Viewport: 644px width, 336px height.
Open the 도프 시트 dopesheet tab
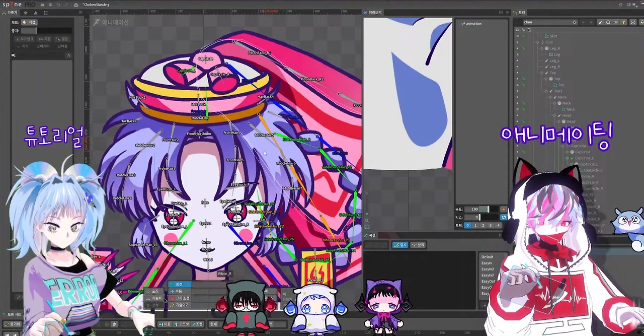click(11, 314)
